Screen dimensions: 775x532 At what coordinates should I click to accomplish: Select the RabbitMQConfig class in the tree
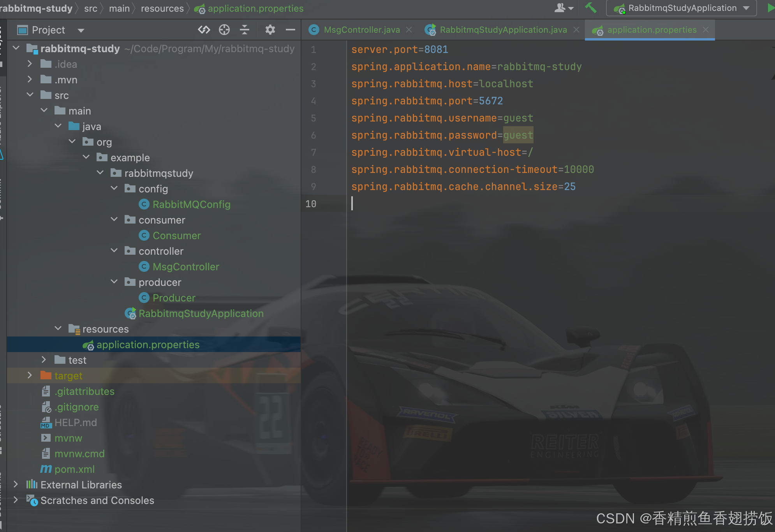(x=191, y=204)
